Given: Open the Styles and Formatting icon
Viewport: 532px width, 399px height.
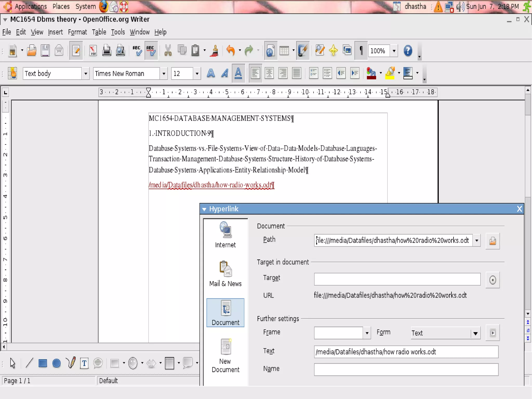Looking at the screenshot, I should coord(12,73).
